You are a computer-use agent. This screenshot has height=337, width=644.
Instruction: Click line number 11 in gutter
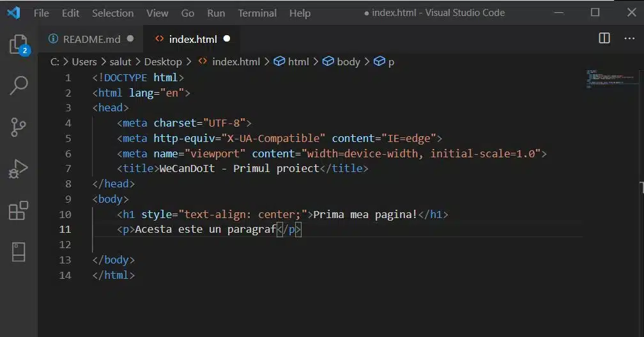[65, 230]
